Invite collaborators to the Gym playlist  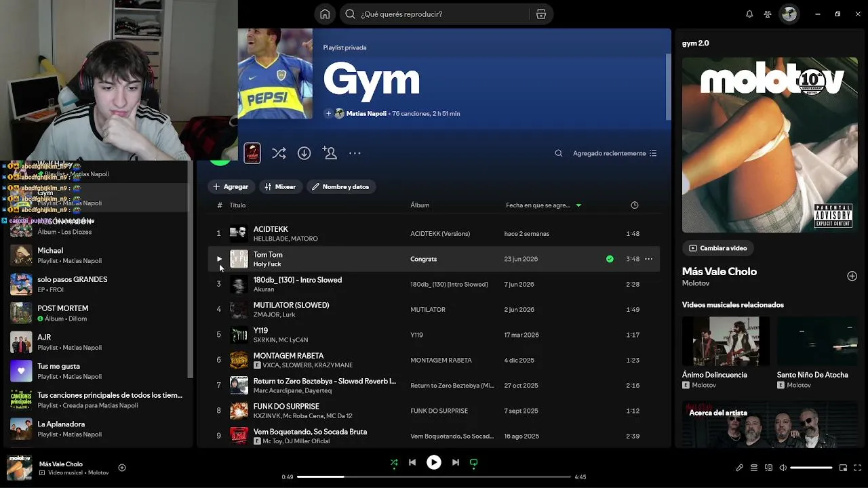pyautogui.click(x=330, y=154)
